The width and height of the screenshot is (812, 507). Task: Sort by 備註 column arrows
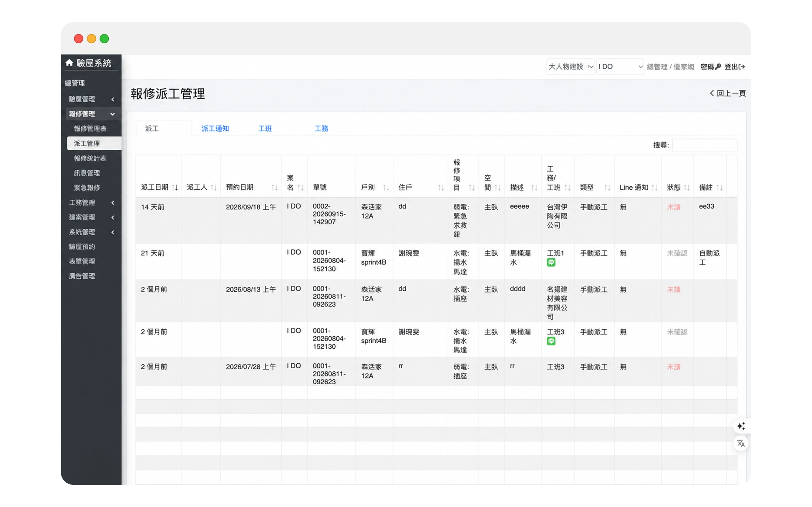click(719, 188)
